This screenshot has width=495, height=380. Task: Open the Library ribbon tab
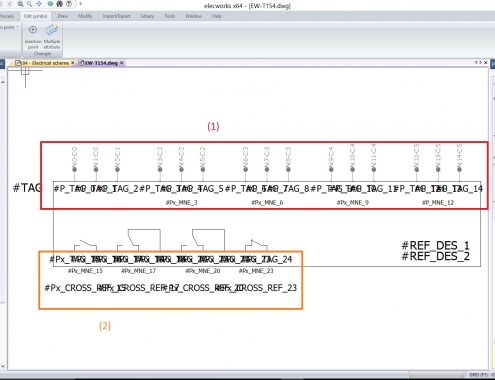(x=147, y=16)
